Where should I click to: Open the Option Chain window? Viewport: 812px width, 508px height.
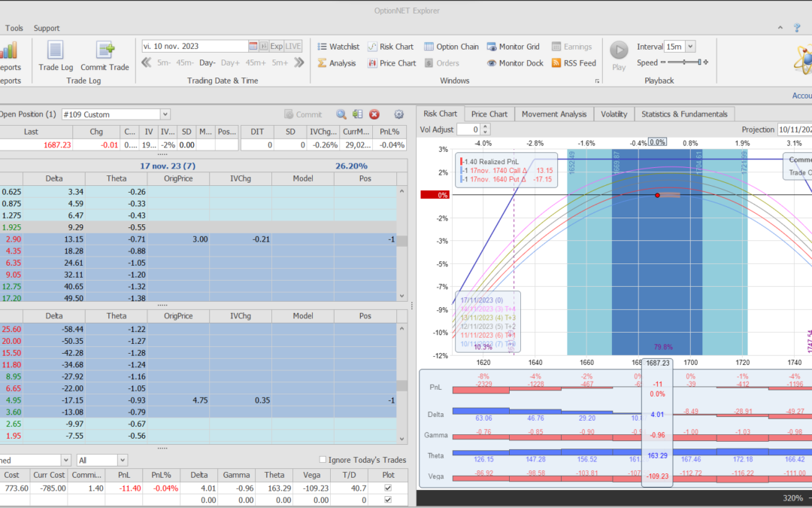tap(451, 47)
